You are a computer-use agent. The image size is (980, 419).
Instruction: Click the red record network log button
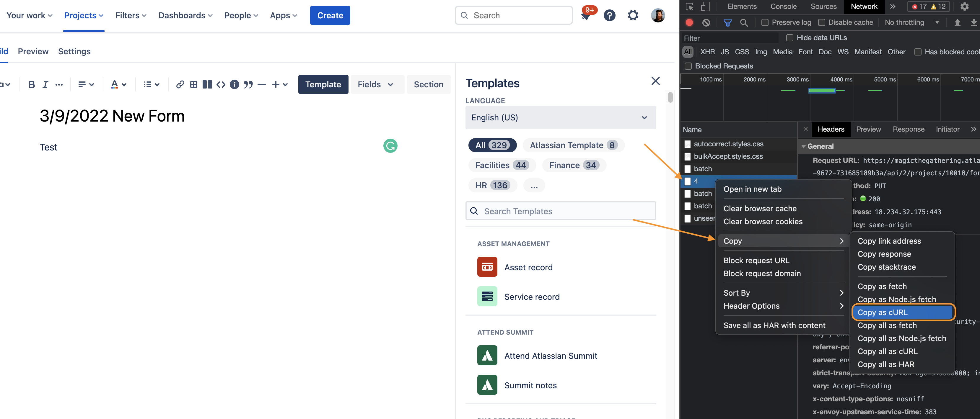[689, 23]
